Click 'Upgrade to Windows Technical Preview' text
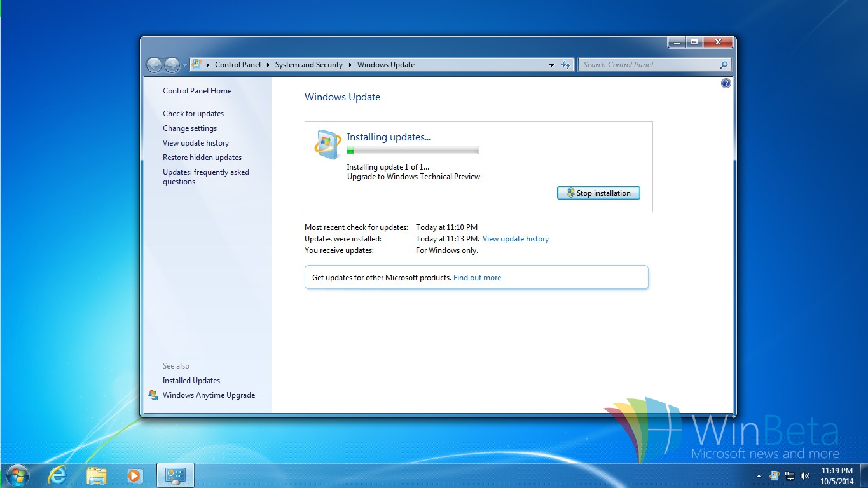Viewport: 868px width, 488px height. pyautogui.click(x=413, y=177)
